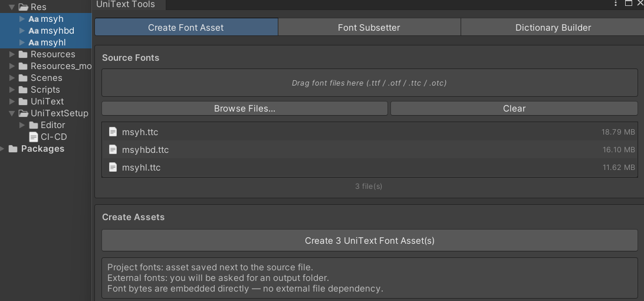Expand the msyhl font asset arrow

(x=22, y=42)
